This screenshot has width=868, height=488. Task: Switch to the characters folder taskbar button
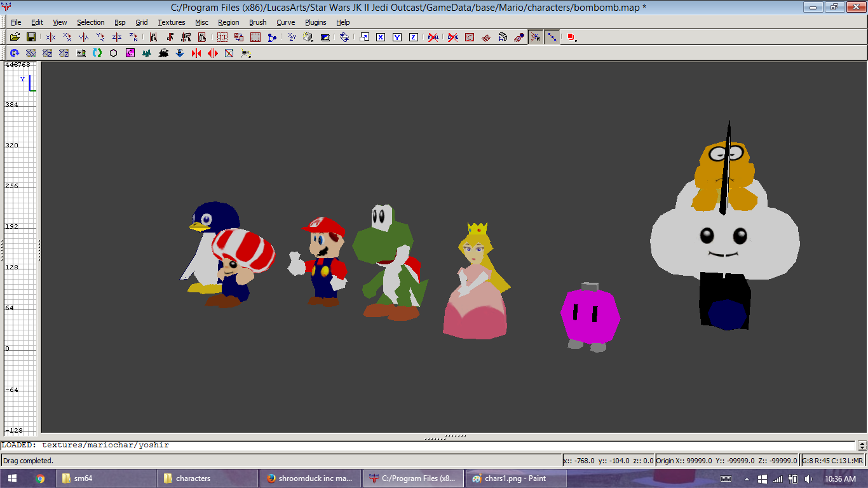pos(208,478)
